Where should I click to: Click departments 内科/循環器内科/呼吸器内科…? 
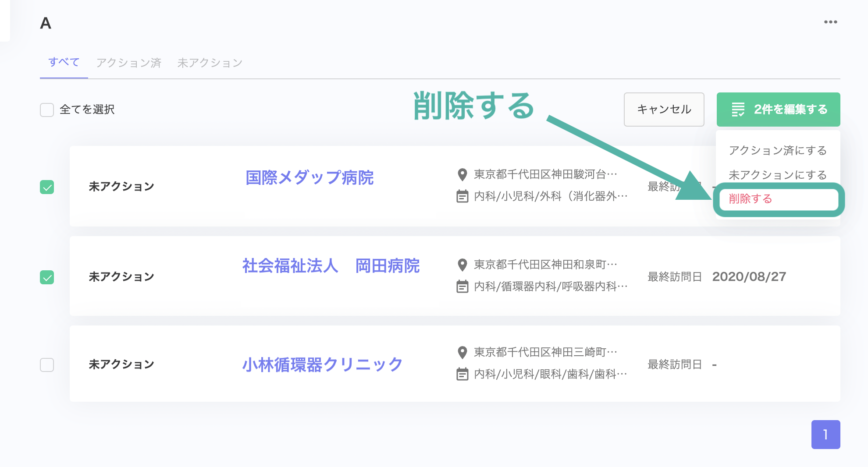coord(551,287)
